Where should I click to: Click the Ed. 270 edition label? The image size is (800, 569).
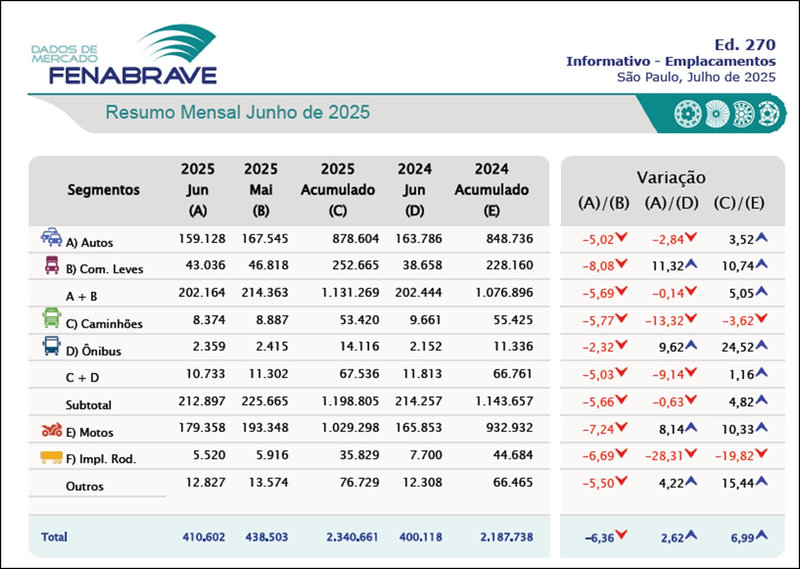point(745,44)
